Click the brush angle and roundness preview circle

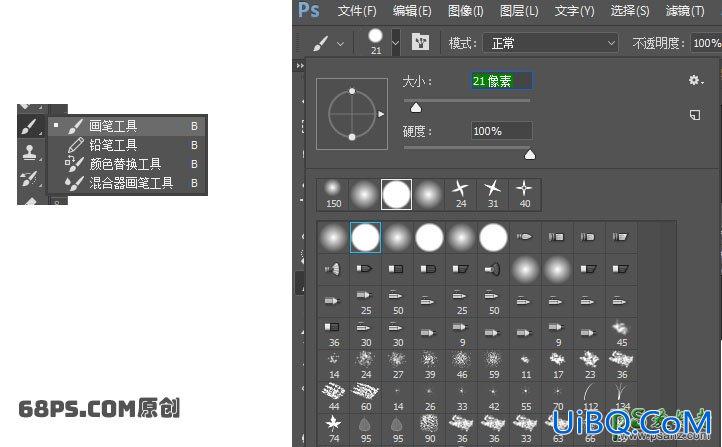point(352,114)
